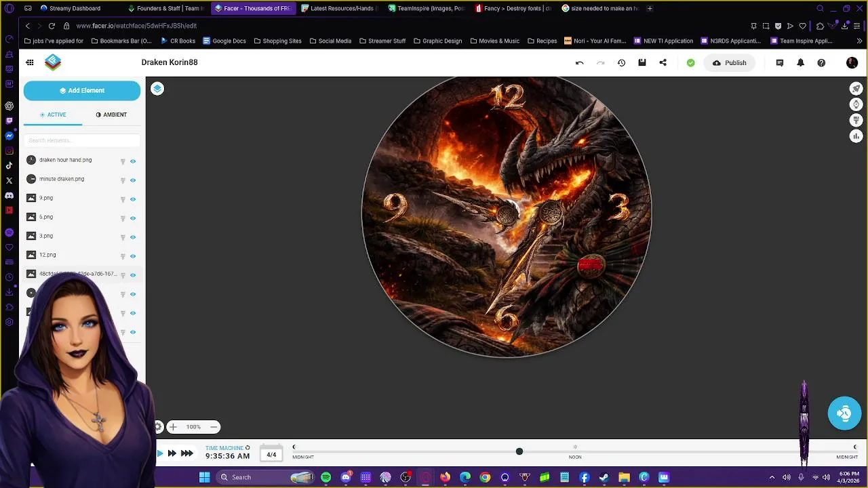Click the rocket icon on the right panel
The height and width of the screenshot is (488, 868).
click(x=856, y=89)
